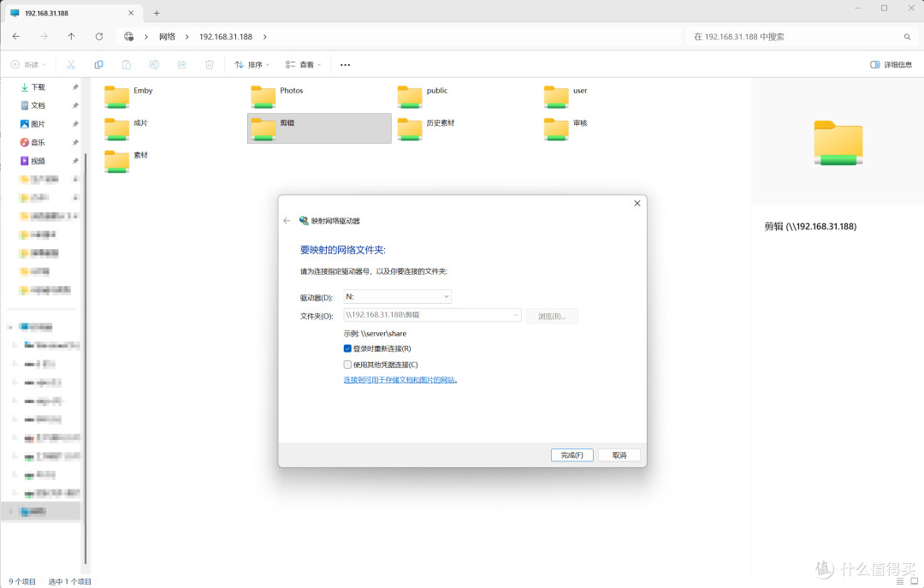Select the 审核 shared folder

pyautogui.click(x=566, y=128)
